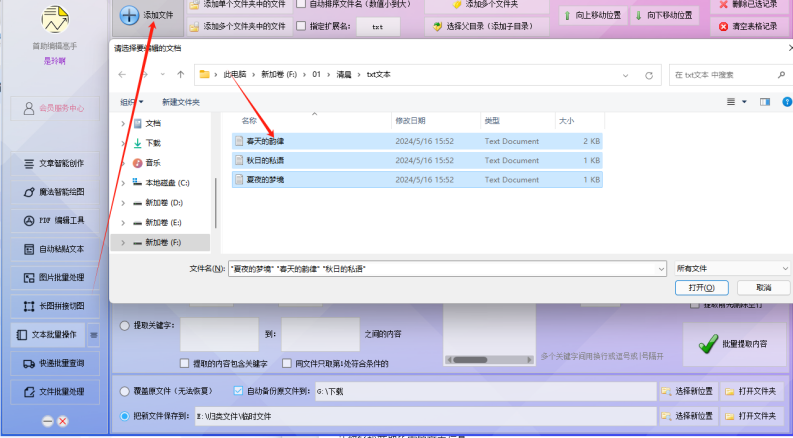The height and width of the screenshot is (438, 793).
Task: Sort by 修改日期 column header
Action: pyautogui.click(x=410, y=121)
